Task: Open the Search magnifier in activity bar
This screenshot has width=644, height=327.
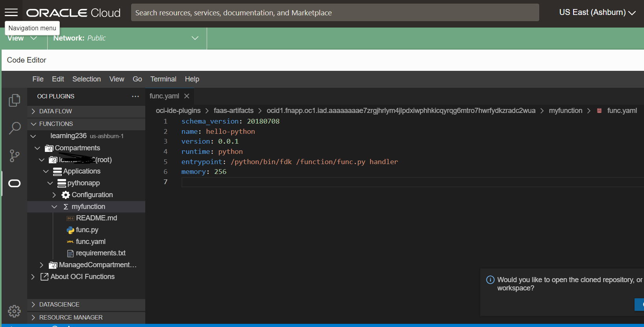Action: click(x=15, y=128)
